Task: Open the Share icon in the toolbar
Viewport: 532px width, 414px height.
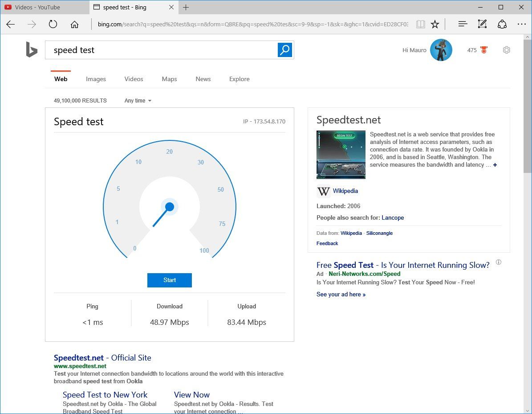Action: [502, 24]
